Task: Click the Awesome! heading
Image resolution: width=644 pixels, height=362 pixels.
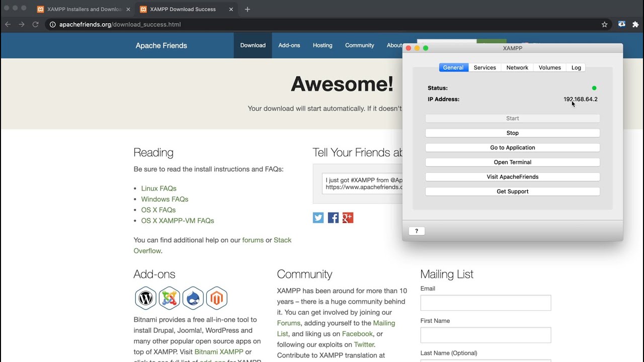Action: pyautogui.click(x=342, y=84)
